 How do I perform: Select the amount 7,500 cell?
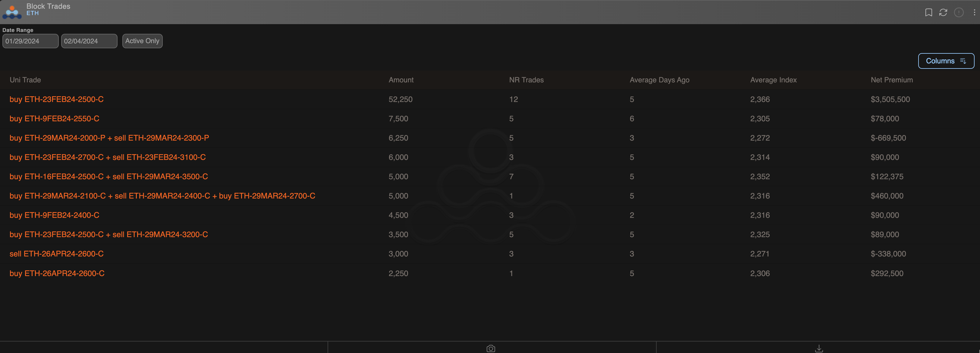(398, 119)
